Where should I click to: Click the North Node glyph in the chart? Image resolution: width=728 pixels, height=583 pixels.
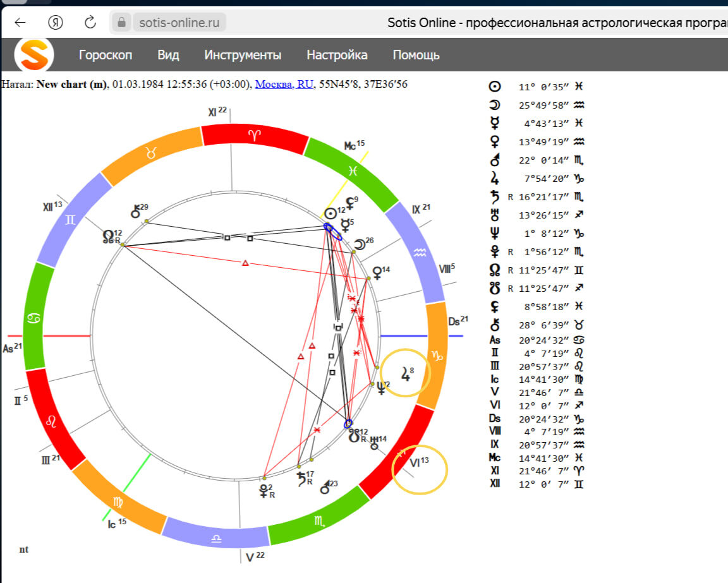(x=107, y=237)
